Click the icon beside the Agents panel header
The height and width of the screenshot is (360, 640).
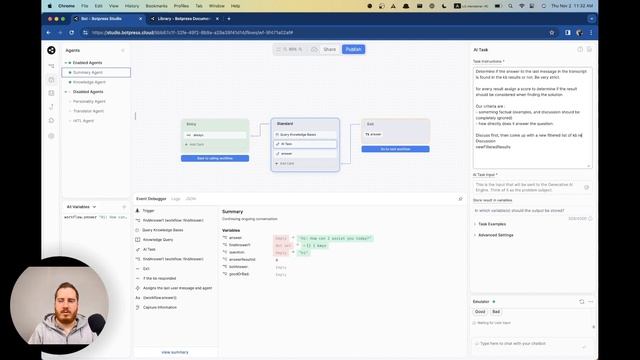(123, 50)
